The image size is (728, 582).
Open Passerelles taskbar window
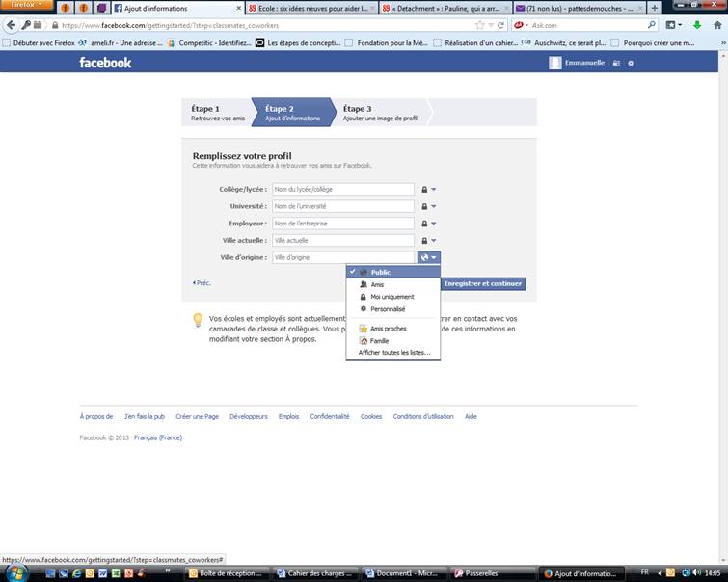coord(490,573)
